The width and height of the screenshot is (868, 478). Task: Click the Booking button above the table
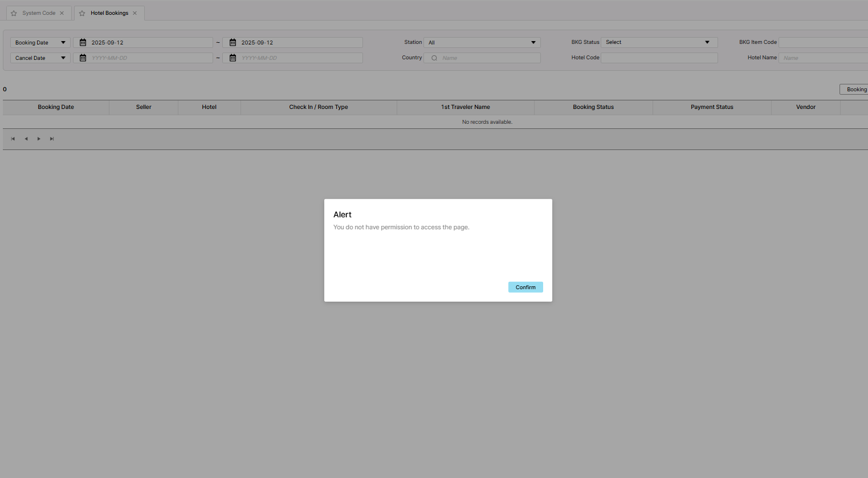coord(854,90)
